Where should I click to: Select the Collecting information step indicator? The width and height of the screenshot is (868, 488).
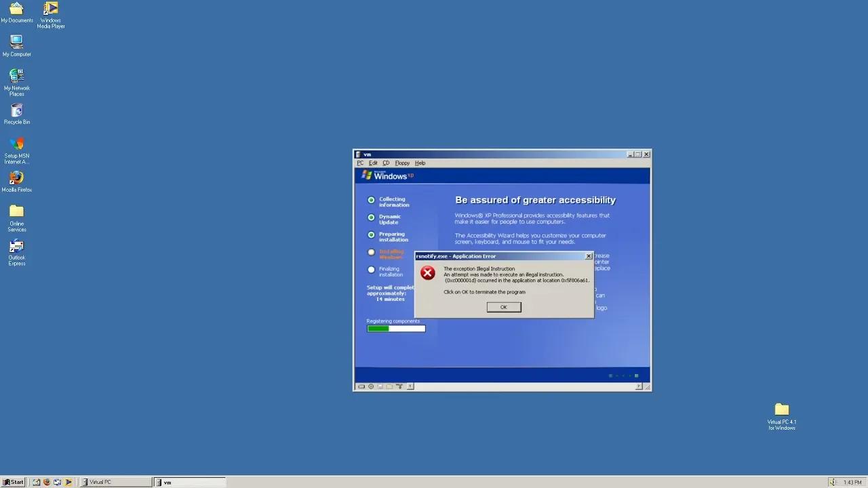[371, 200]
